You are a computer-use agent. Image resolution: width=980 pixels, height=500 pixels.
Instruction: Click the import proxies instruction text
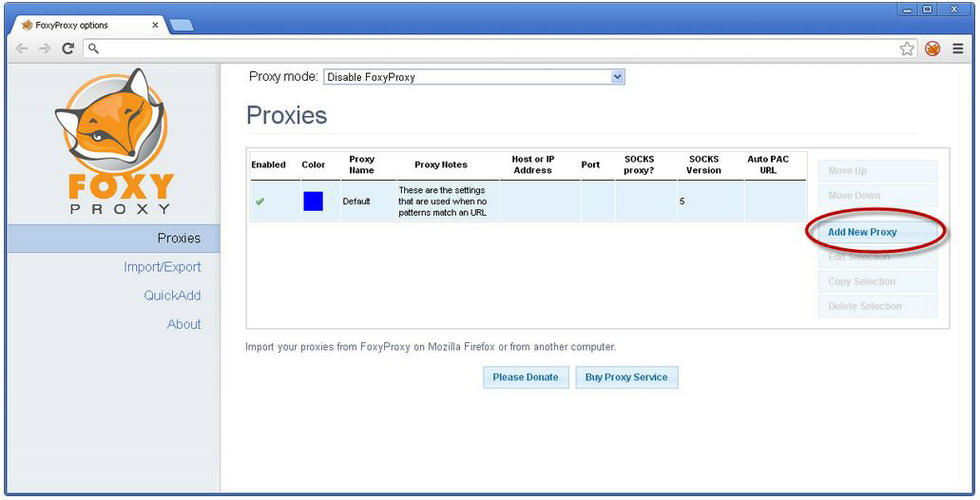pos(430,347)
